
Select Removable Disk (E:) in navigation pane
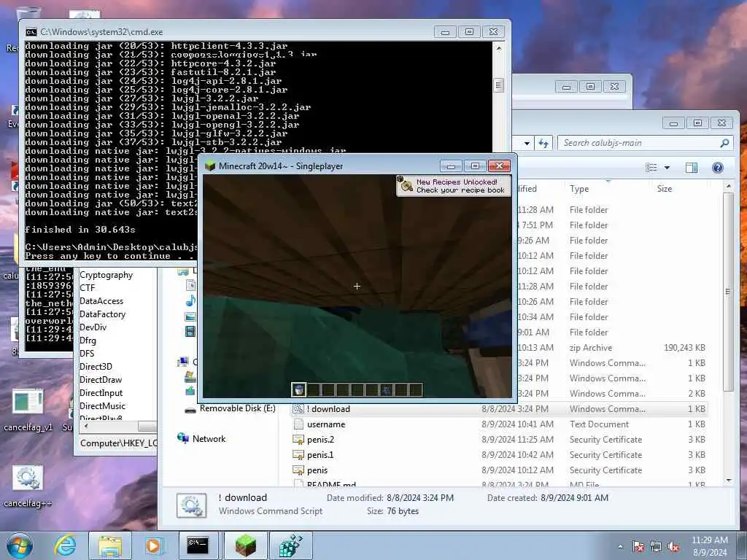tap(237, 408)
